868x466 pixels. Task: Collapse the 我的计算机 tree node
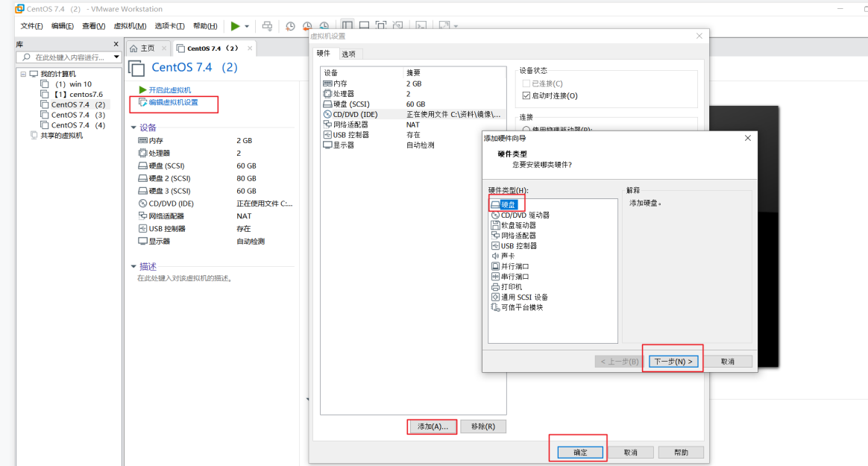23,74
